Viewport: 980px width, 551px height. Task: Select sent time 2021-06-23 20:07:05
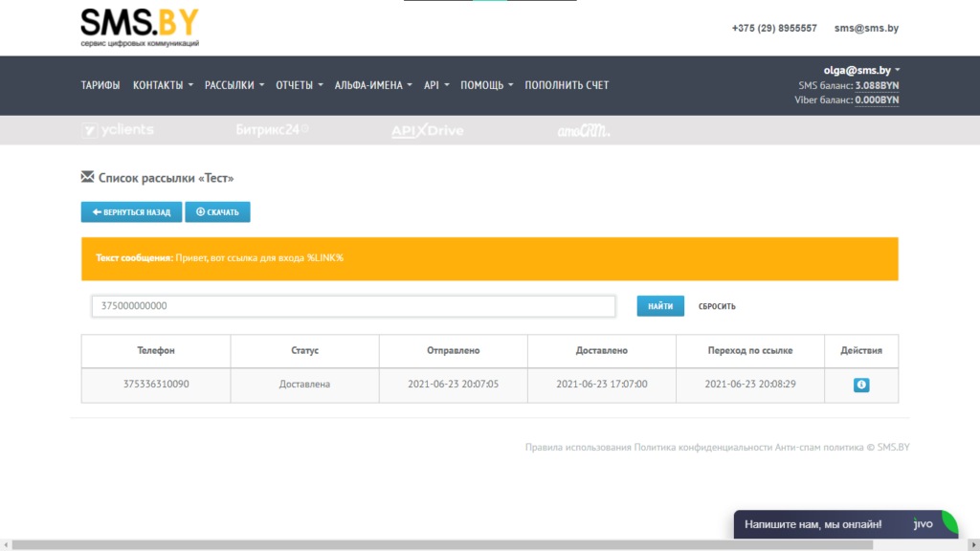(453, 385)
